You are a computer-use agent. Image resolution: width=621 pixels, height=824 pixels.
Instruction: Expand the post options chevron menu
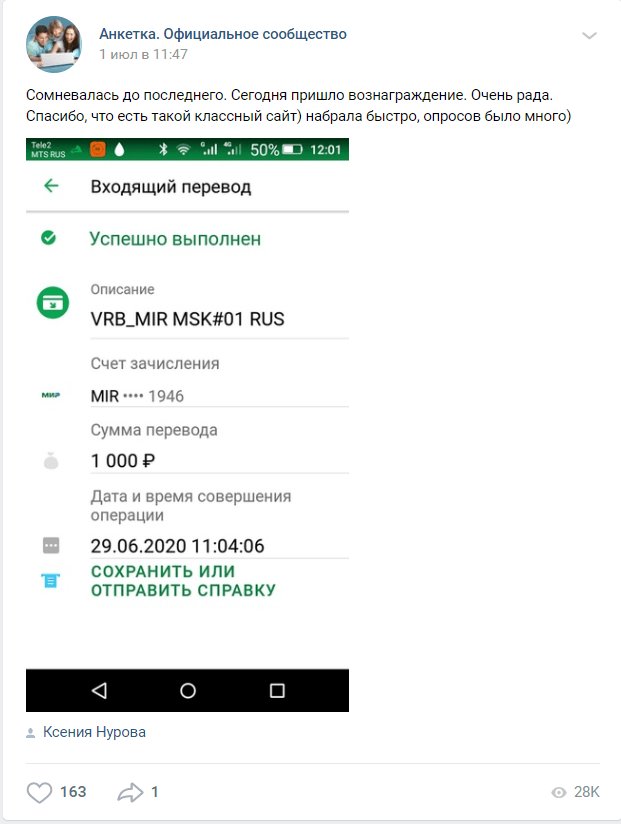click(589, 36)
